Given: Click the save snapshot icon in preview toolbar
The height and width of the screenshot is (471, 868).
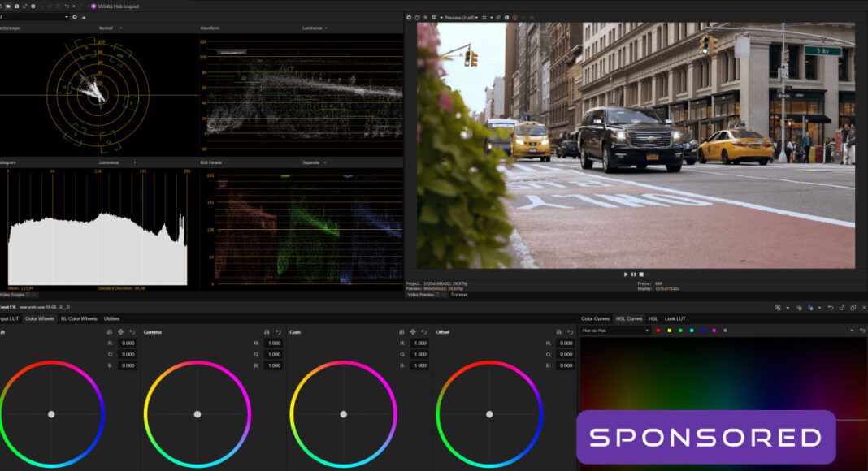Looking at the screenshot, I should tap(506, 17).
